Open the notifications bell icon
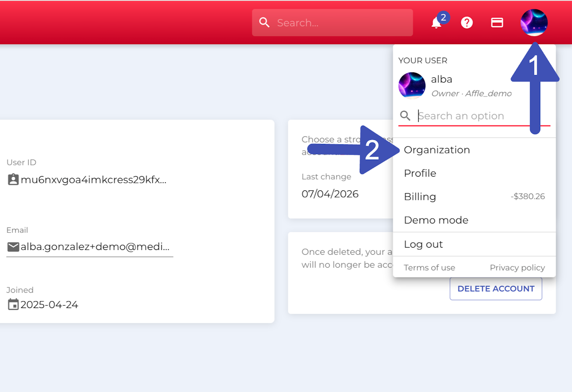The width and height of the screenshot is (572, 392). point(436,23)
